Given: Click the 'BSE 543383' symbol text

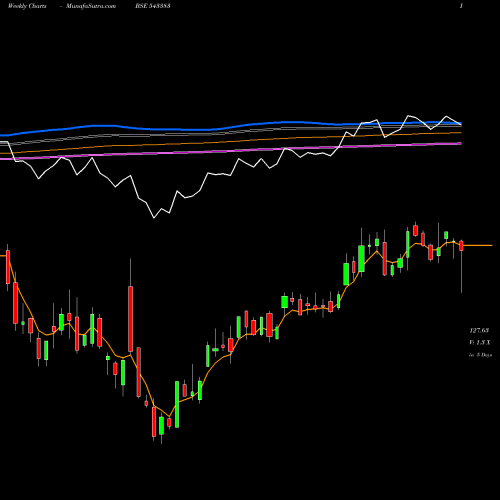Looking at the screenshot, I should pyautogui.click(x=153, y=6).
